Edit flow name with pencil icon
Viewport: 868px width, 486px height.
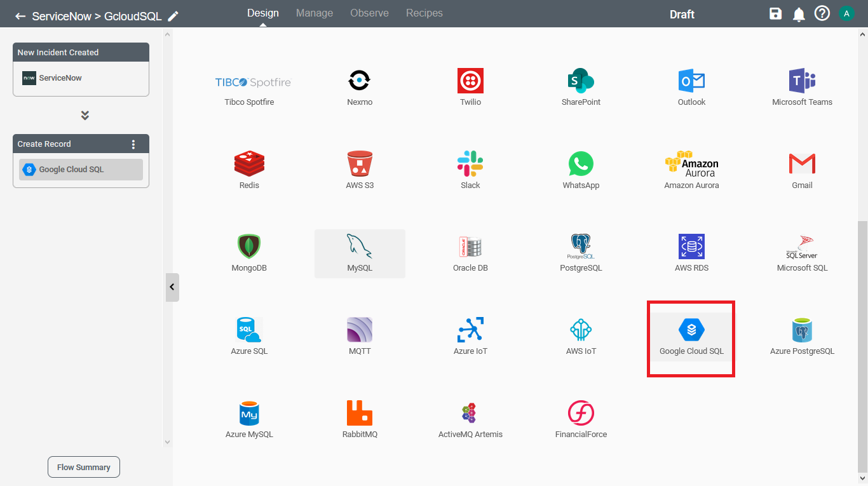173,16
